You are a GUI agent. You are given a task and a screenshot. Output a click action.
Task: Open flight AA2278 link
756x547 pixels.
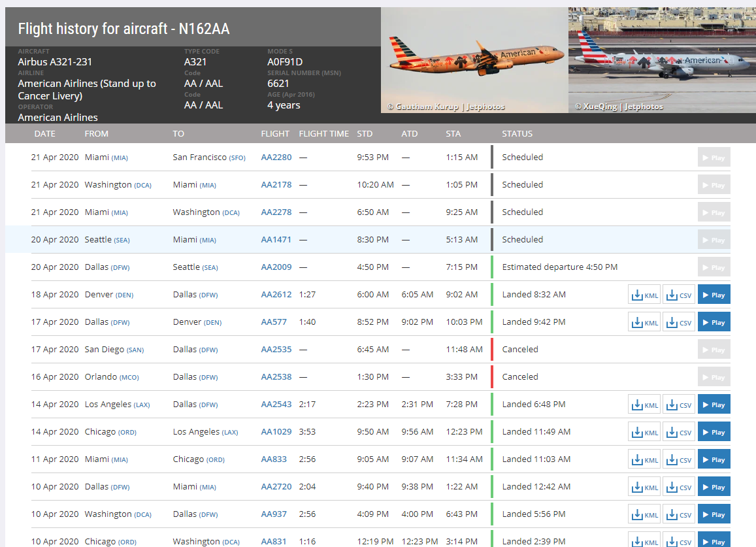click(x=276, y=212)
